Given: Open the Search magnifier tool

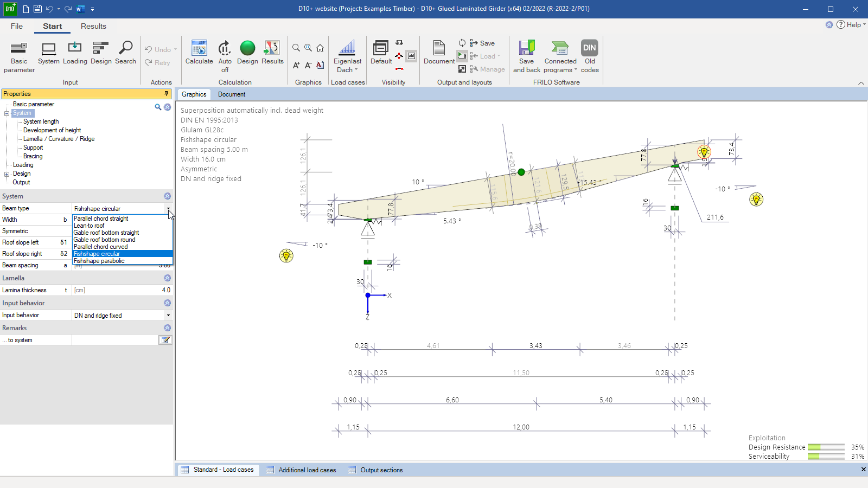Looking at the screenshot, I should point(125,53).
